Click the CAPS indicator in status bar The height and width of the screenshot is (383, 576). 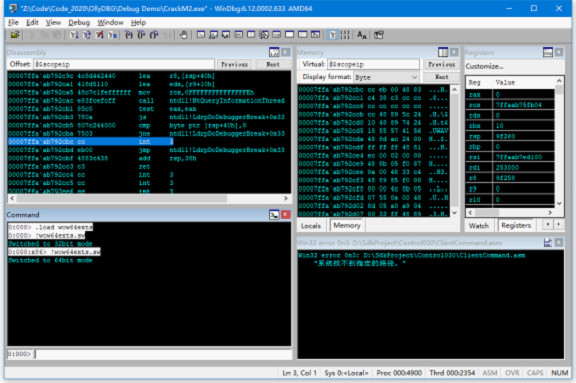tap(535, 373)
